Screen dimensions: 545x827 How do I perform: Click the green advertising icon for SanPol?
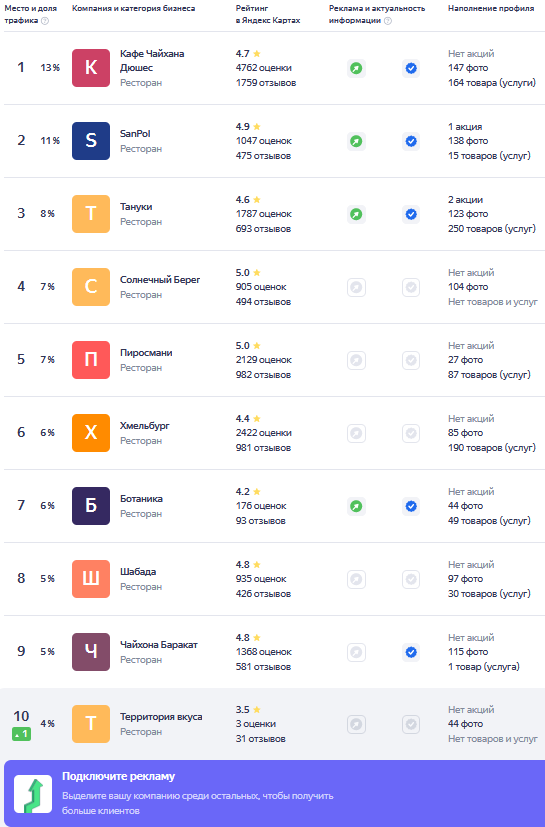point(356,141)
